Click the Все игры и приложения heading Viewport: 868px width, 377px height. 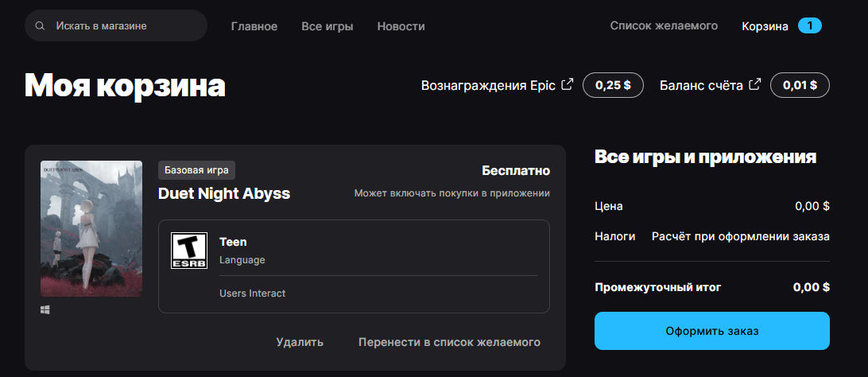point(705,157)
